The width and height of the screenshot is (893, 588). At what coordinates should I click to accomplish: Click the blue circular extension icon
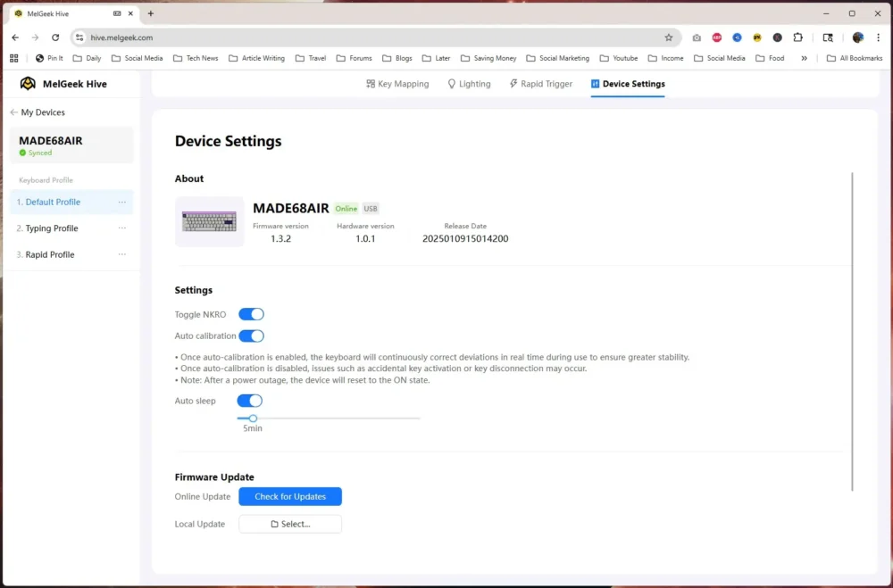pos(737,37)
